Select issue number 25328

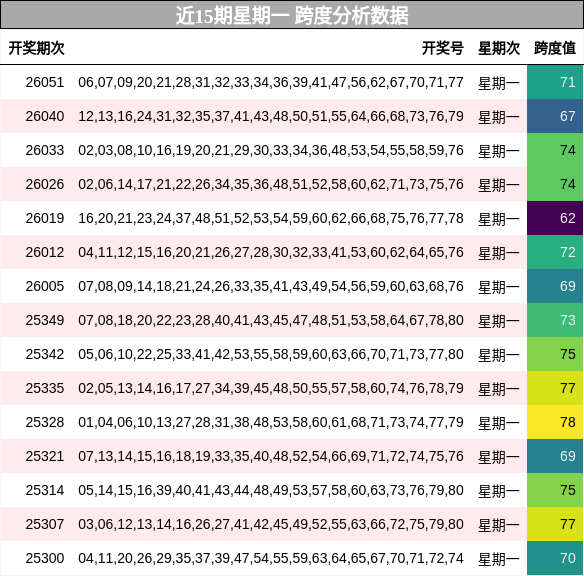coord(45,422)
